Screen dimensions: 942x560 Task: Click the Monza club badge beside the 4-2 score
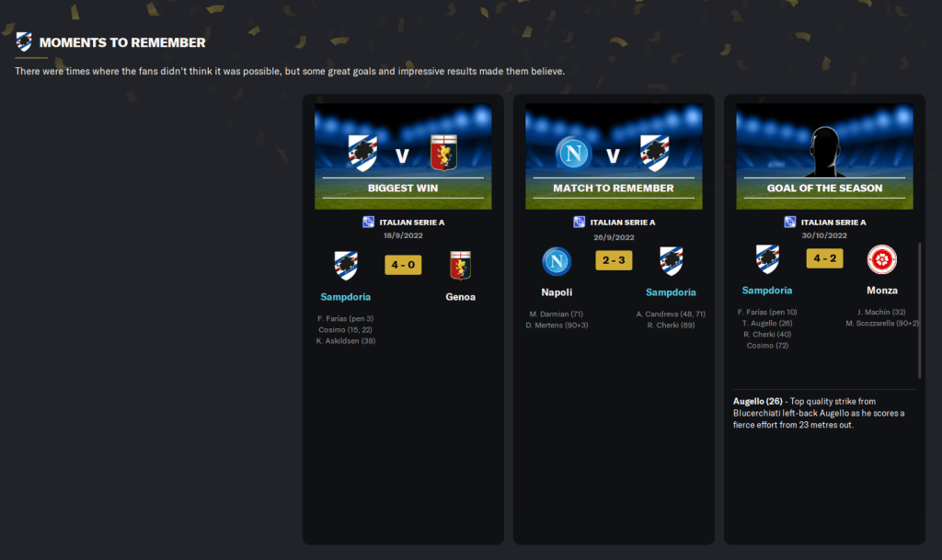(882, 260)
